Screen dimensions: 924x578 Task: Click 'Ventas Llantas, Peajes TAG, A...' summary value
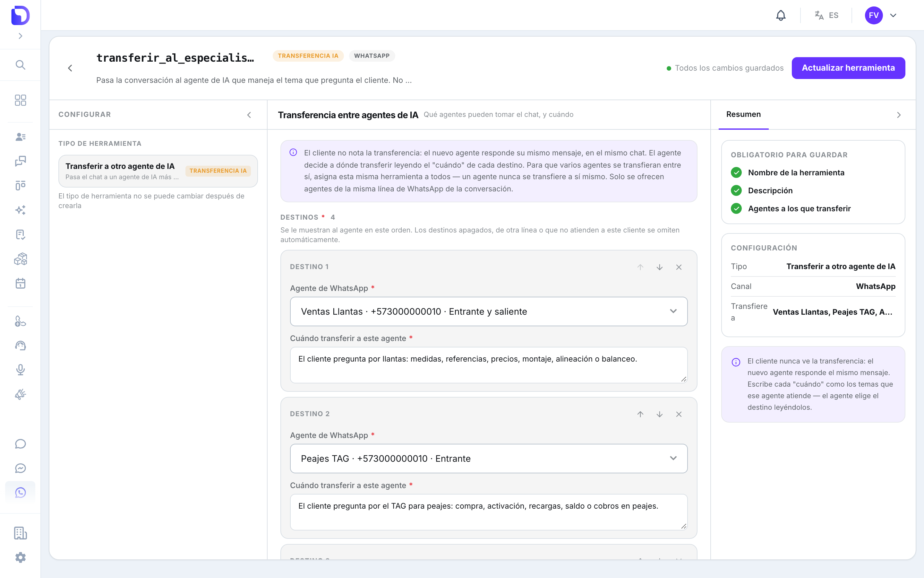click(x=832, y=312)
